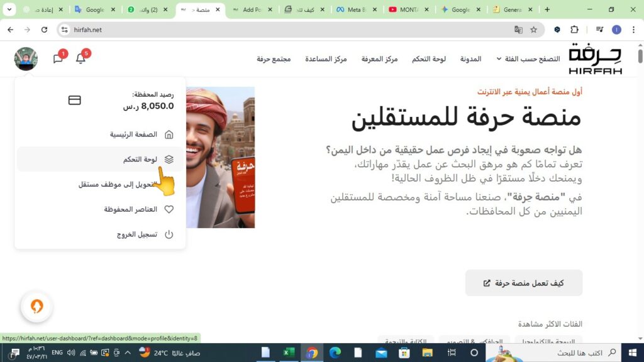Choose تسجيل الخروج from the profile menu
Viewport: 644px width, 362px height.
(136, 234)
